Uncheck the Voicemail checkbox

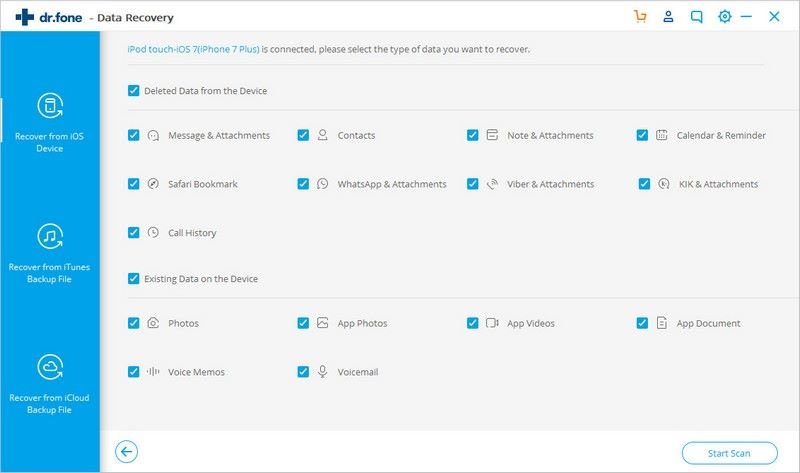click(303, 371)
